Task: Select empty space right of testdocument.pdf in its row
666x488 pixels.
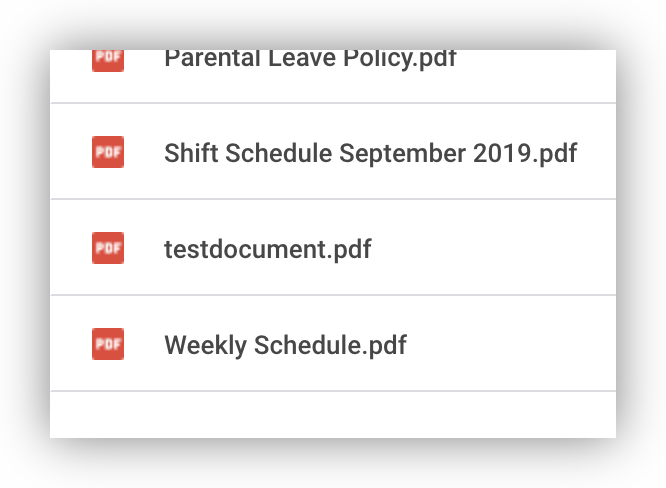Action: 494,248
